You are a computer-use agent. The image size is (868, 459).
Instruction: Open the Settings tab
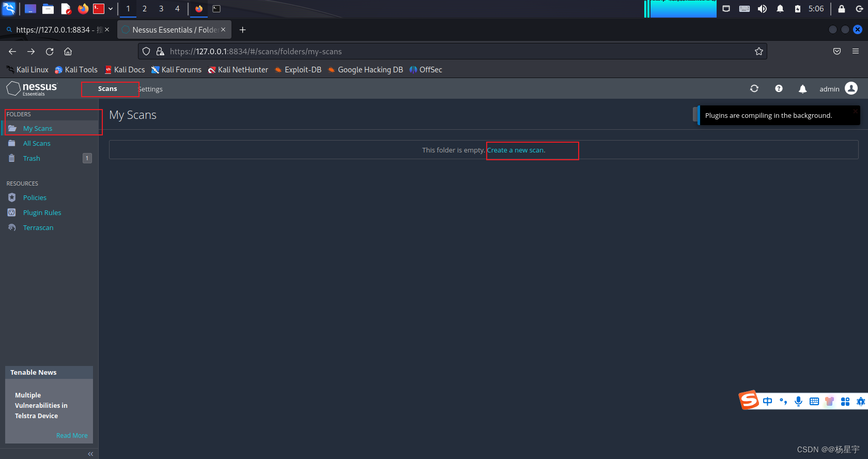(150, 89)
